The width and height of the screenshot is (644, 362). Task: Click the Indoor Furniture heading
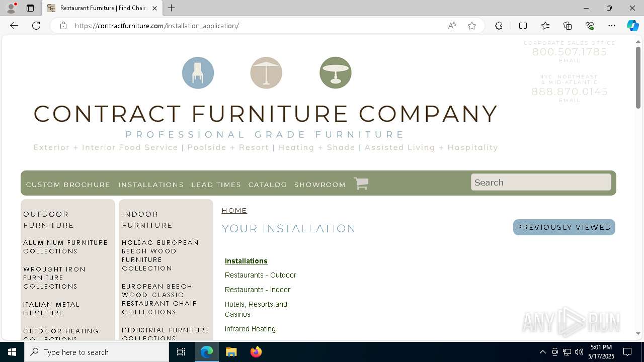[147, 220]
